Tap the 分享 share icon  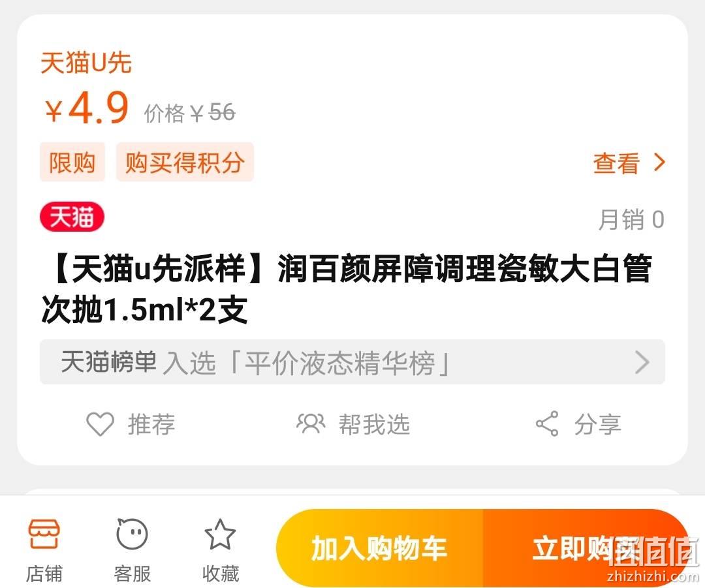tap(547, 424)
